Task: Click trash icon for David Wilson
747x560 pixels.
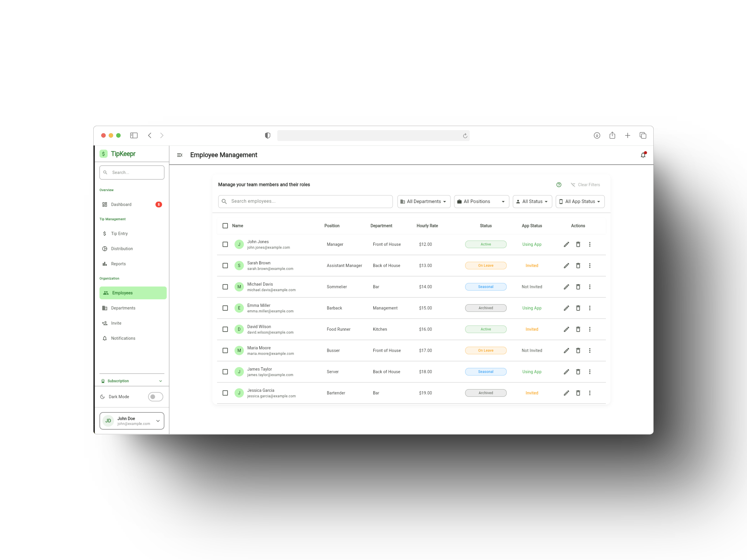Action: coord(578,329)
